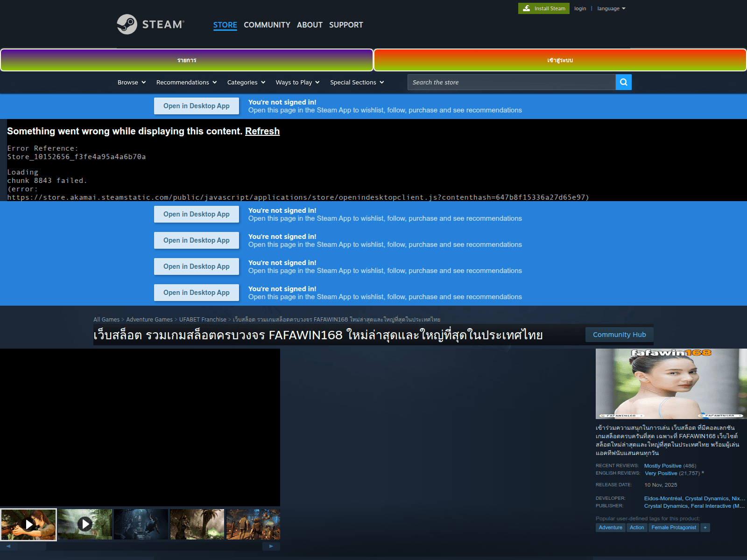Select the third screenshot thumbnail
This screenshot has width=747, height=560.
point(141,525)
